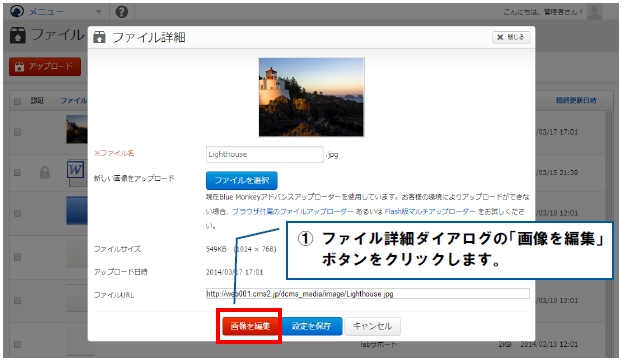Image resolution: width=622 pixels, height=362 pixels.
Task: Open ブラウザ付属のファイルアップローダー link
Action: click(293, 211)
